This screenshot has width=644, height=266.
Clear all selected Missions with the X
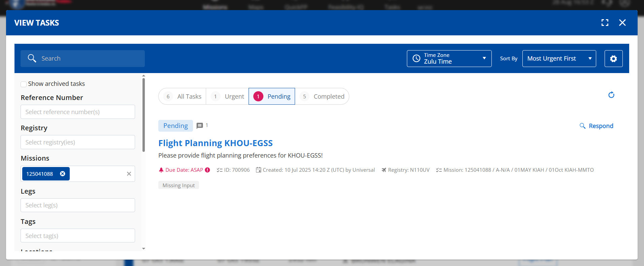[x=129, y=174]
